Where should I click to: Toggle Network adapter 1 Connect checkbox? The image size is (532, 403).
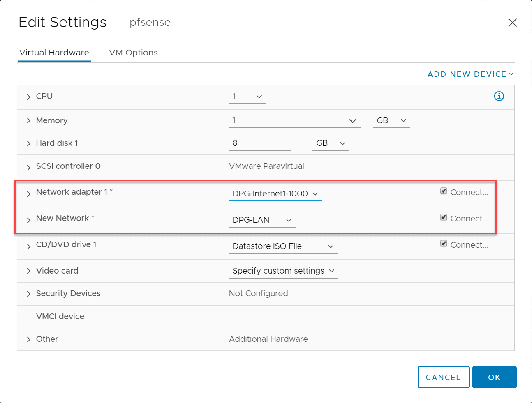[444, 191]
